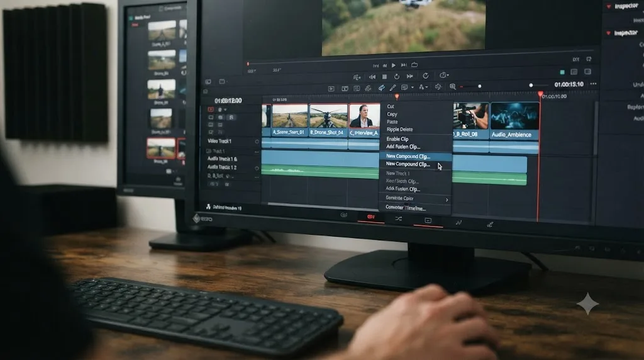644x360 pixels.
Task: Toggle the circle on Audio Track 1 2 row
Action: point(257,169)
